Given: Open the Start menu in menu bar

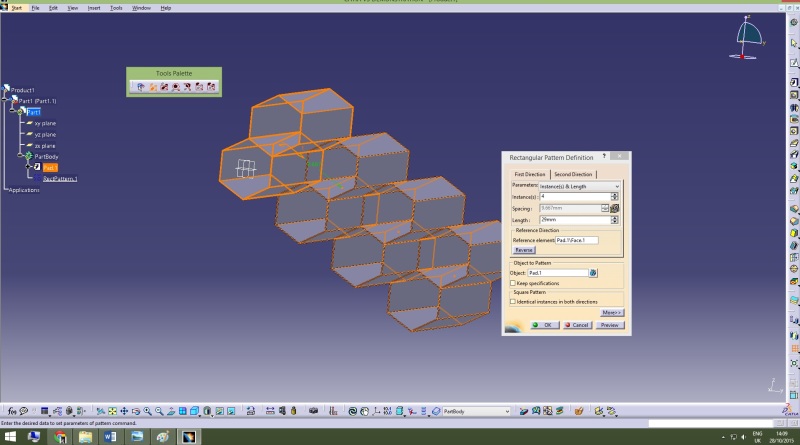Looking at the screenshot, I should (17, 8).
